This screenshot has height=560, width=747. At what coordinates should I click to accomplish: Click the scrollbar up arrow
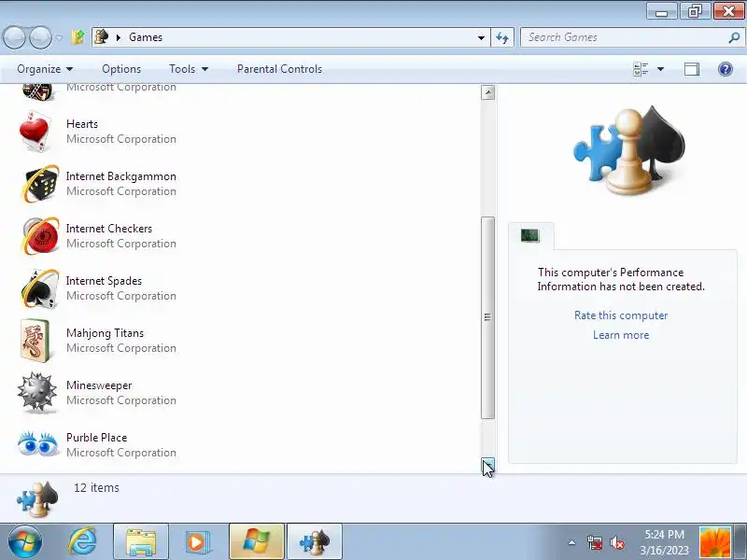[487, 92]
